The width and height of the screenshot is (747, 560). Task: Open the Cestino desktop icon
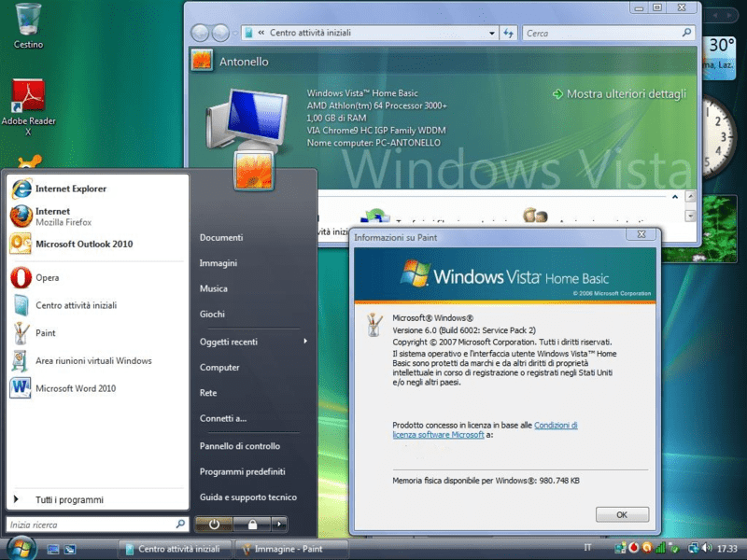pyautogui.click(x=28, y=26)
